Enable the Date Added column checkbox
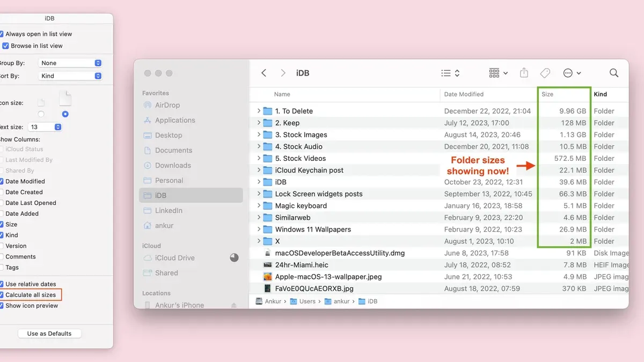Image resolution: width=644 pixels, height=362 pixels. coord(2,213)
